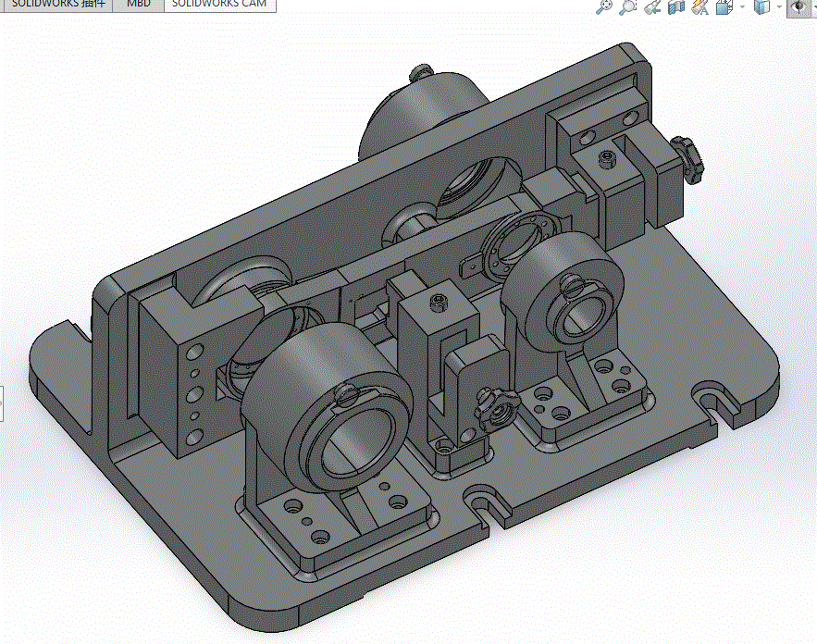Click the Zoom to Fit magnifier icon
The width and height of the screenshot is (817, 644).
click(604, 6)
